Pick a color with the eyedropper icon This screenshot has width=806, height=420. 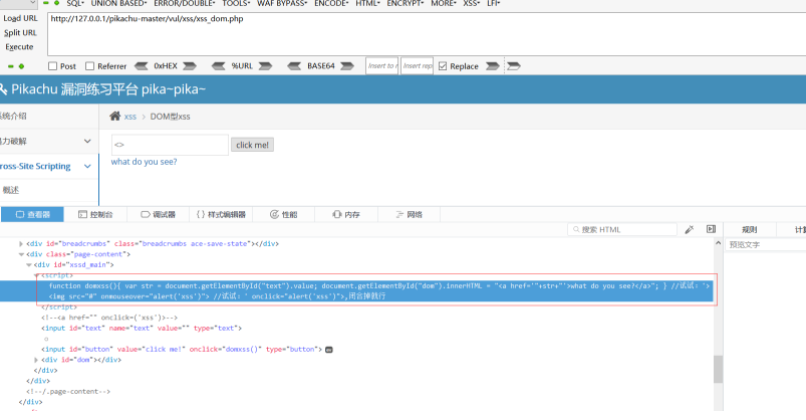[689, 229]
